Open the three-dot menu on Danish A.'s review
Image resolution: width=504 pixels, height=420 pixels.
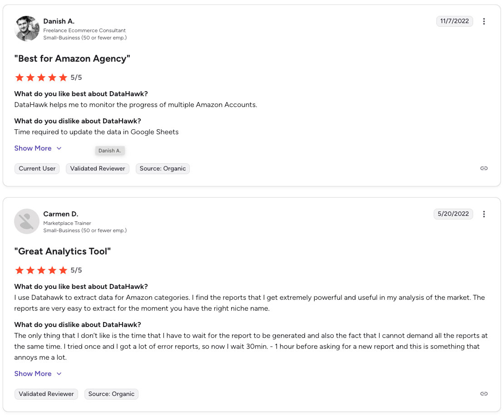(484, 21)
